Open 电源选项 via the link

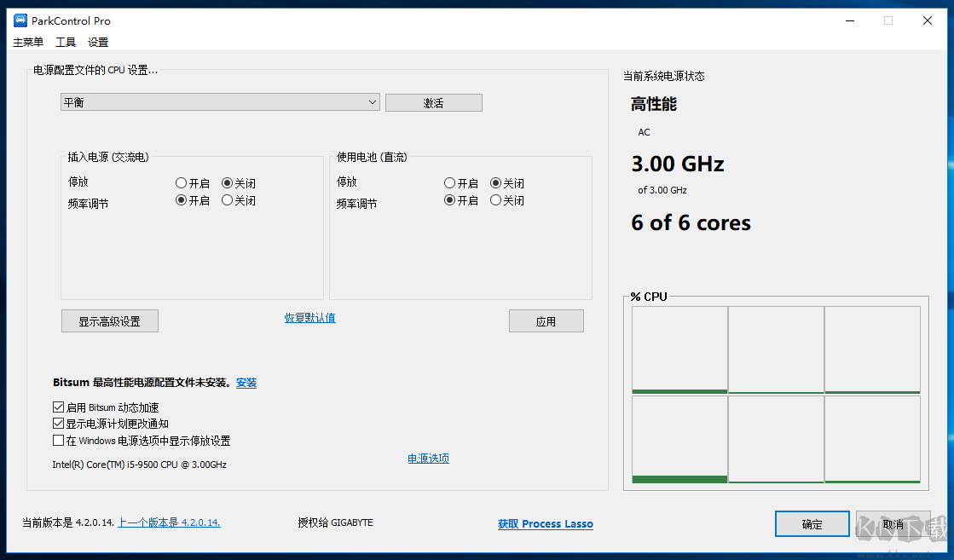click(x=428, y=458)
